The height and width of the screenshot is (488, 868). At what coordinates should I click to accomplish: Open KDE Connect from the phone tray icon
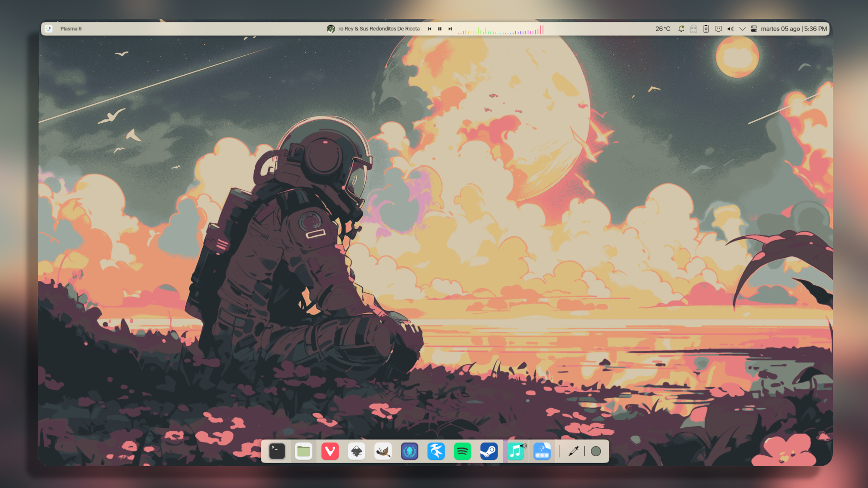tap(705, 28)
